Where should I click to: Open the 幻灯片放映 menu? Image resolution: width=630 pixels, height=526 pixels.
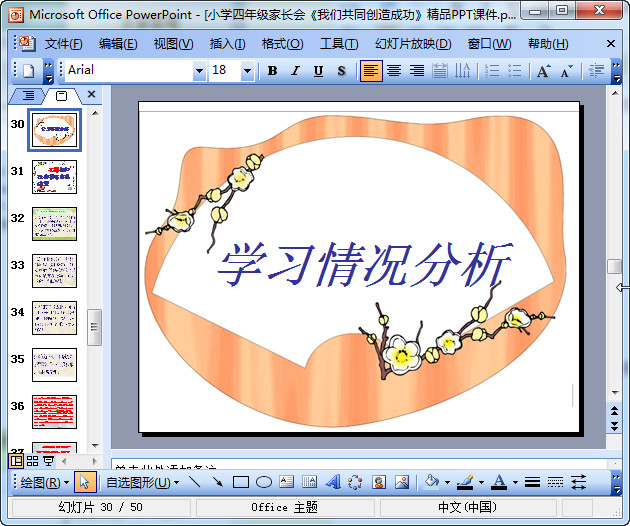coord(413,44)
